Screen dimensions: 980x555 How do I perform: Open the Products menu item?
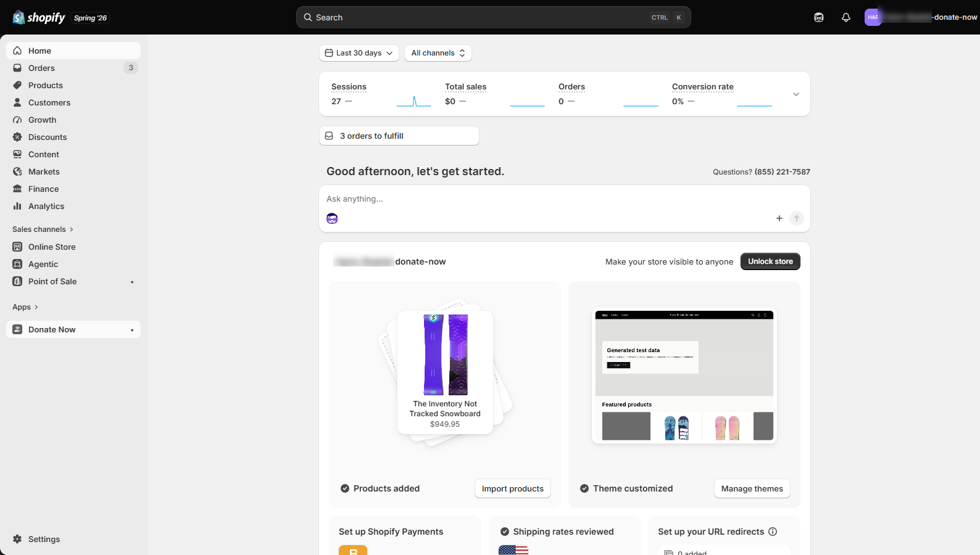[73, 85]
